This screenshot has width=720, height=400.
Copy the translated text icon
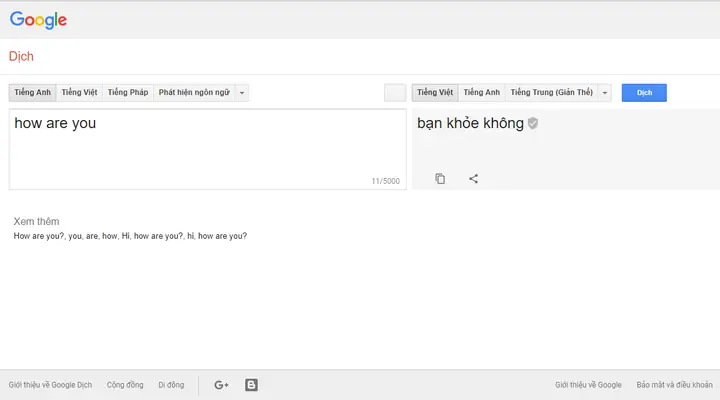(440, 179)
